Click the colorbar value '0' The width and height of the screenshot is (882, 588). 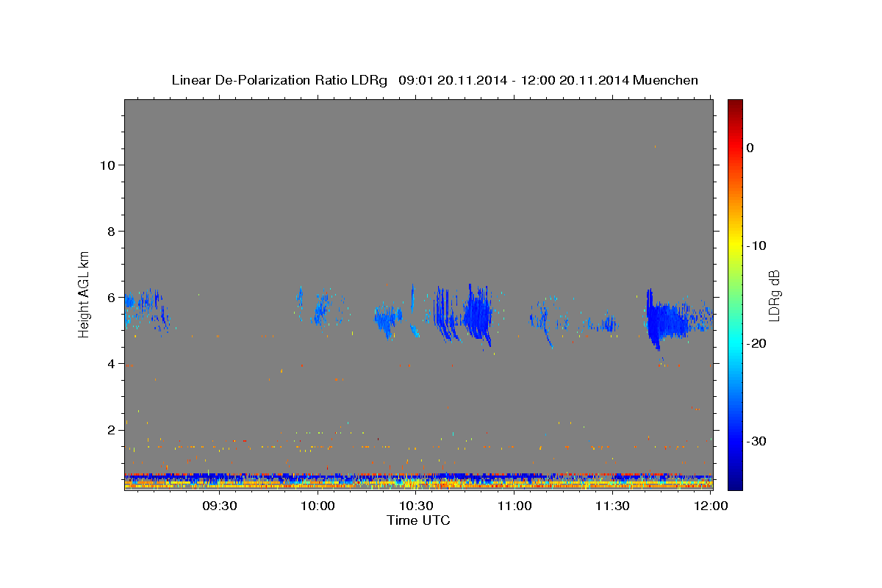[x=750, y=148]
